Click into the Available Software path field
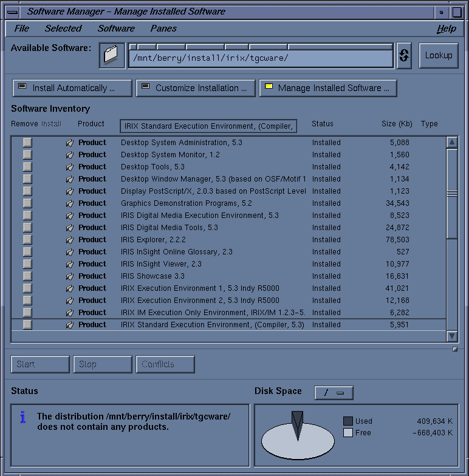Viewport: 469px width, 476px height. click(x=261, y=58)
